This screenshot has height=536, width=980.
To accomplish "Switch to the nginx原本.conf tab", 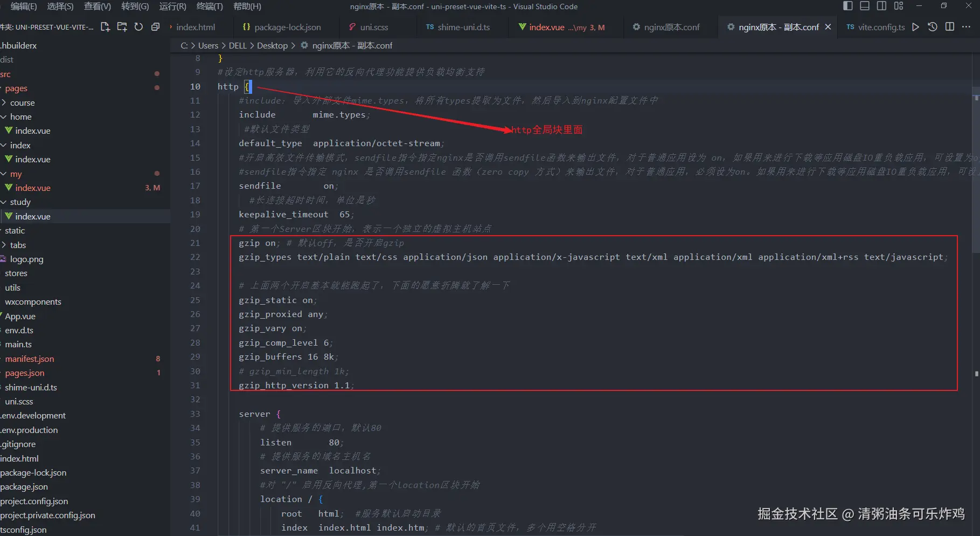I will point(672,27).
